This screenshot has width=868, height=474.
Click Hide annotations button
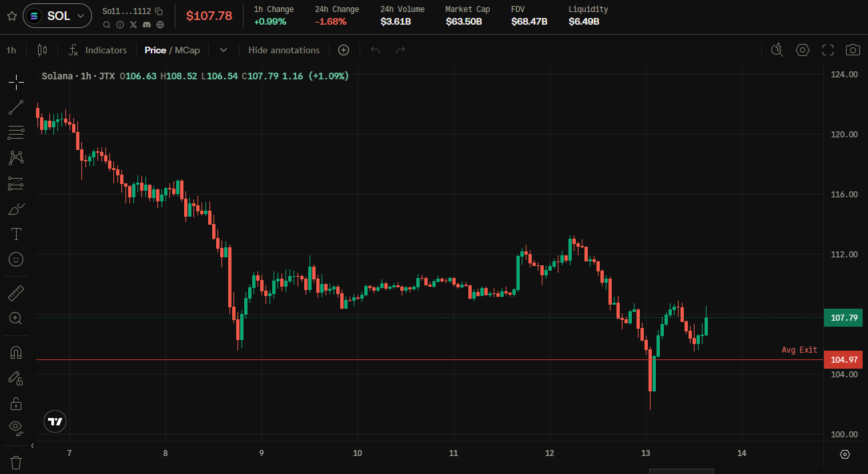click(284, 50)
